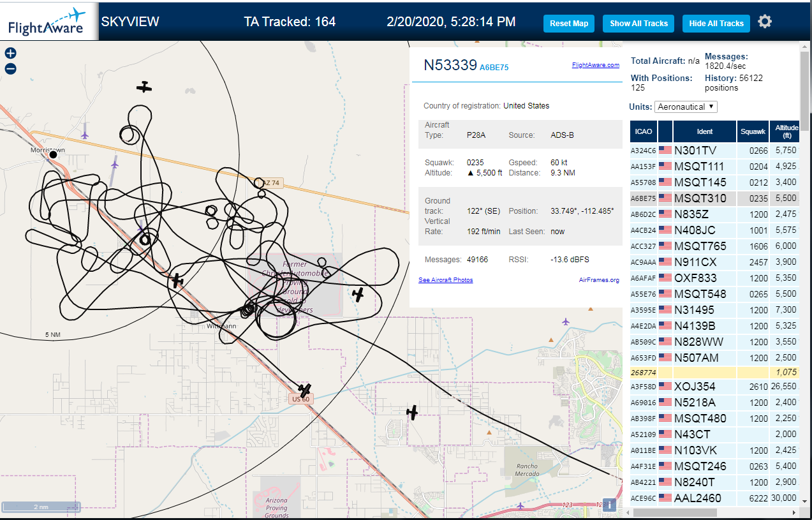The image size is (812, 520).
Task: Select the N507AM row
Action: [714, 358]
